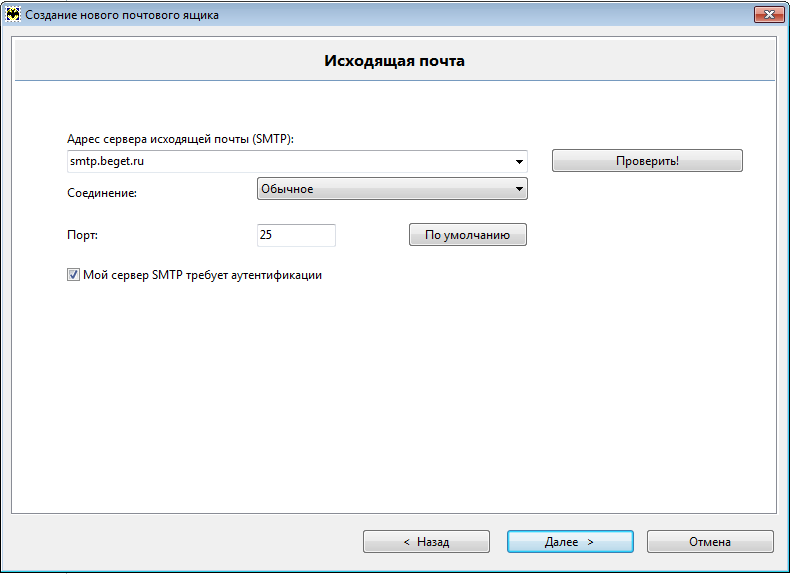The height and width of the screenshot is (574, 790).
Task: Click the arrow of the Соединение dropdown
Action: point(518,189)
